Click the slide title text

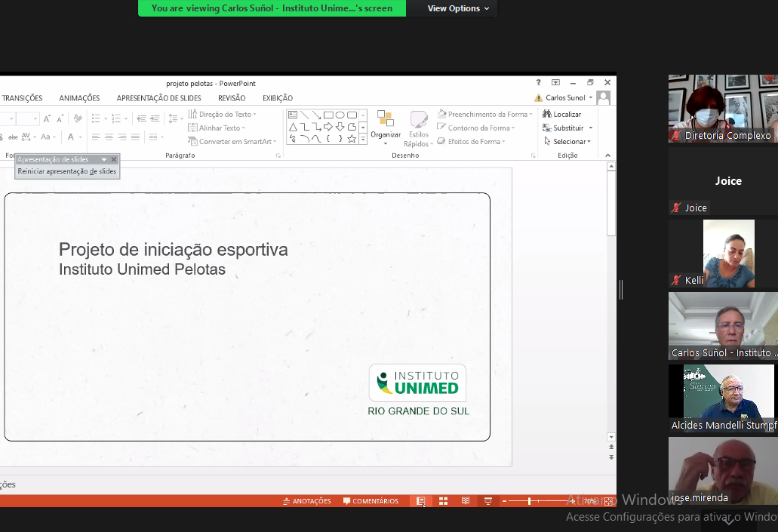(173, 250)
